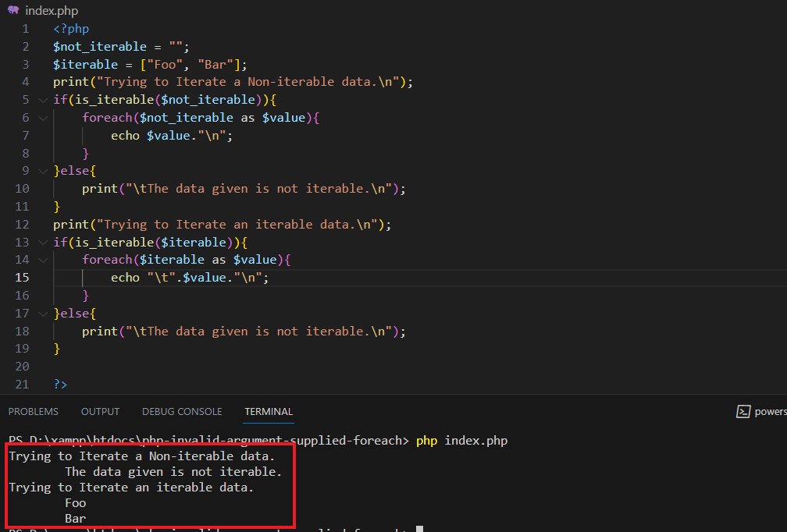
Task: Set cursor on the closing ?> tag
Action: [60, 384]
